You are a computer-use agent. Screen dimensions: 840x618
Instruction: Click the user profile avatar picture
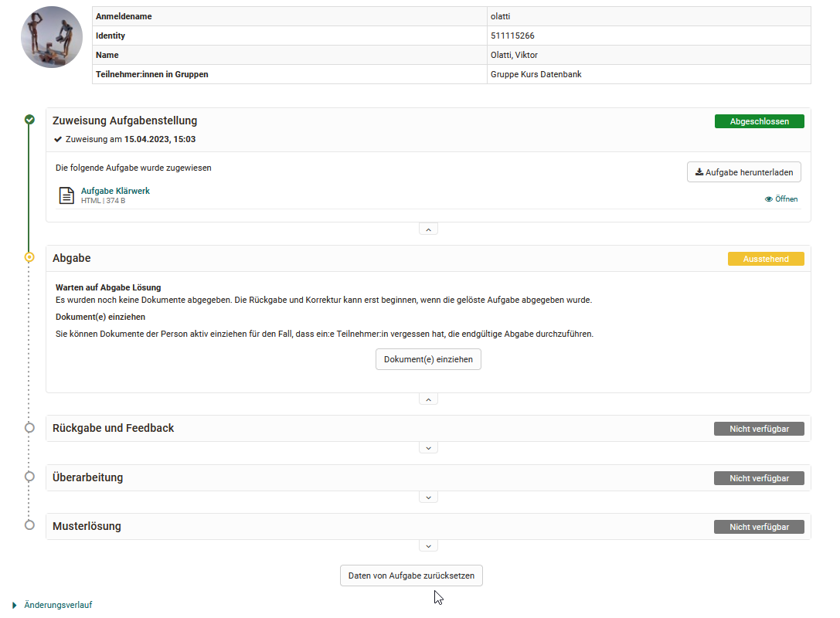52,37
